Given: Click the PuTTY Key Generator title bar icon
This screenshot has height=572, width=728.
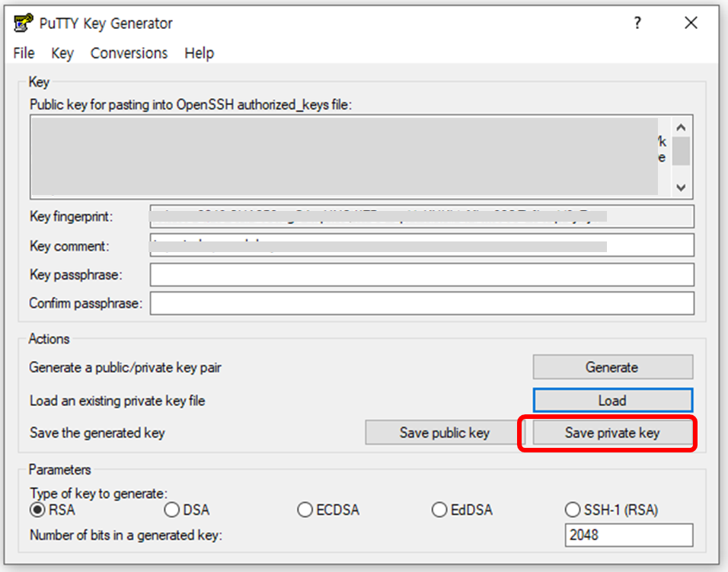Looking at the screenshot, I should click(23, 23).
